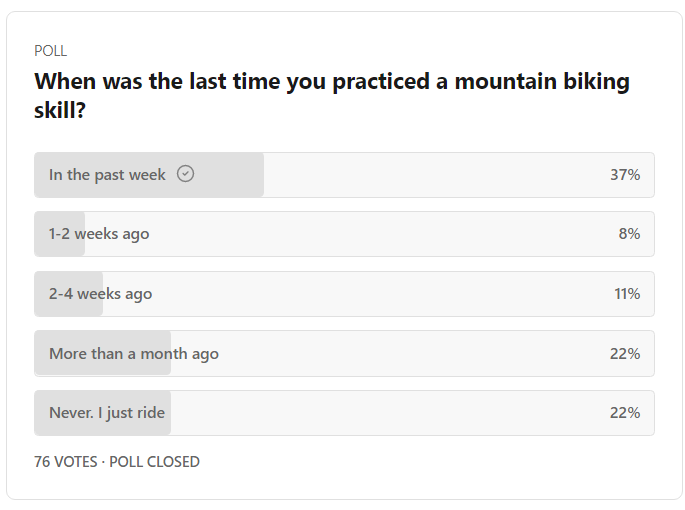
Task: Select the 1-2 weeks ago option
Action: [344, 234]
